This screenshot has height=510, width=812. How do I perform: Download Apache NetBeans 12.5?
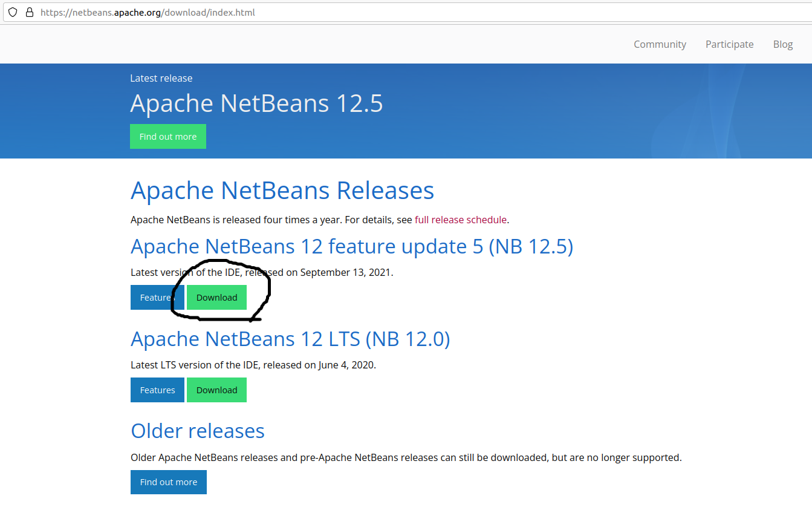pyautogui.click(x=216, y=298)
